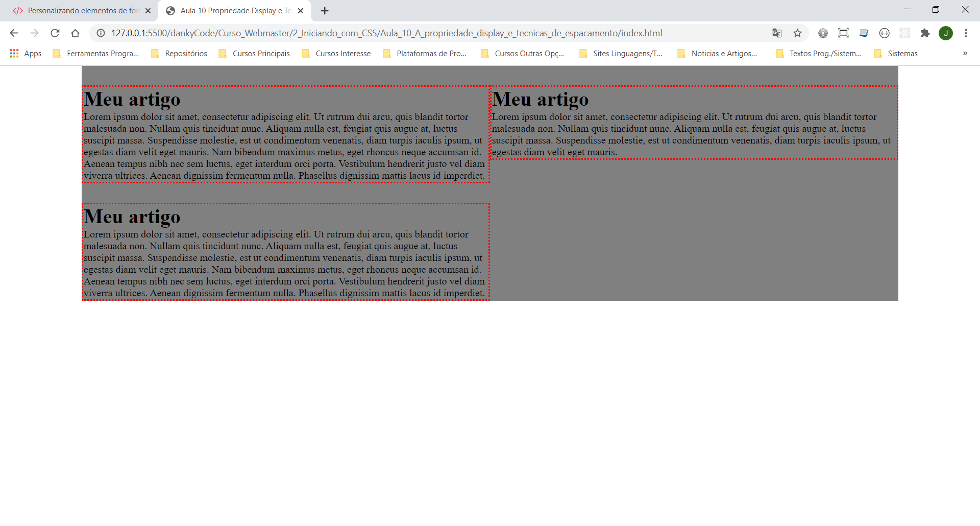Open Sites Linguagens/T... bookmark folder
Viewport: 980px width, 526px height.
[x=621, y=54]
